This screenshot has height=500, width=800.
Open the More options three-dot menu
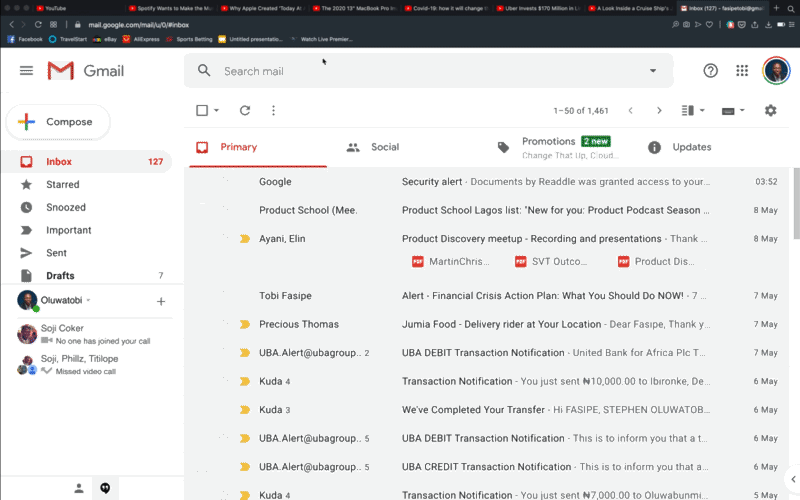[x=273, y=110]
